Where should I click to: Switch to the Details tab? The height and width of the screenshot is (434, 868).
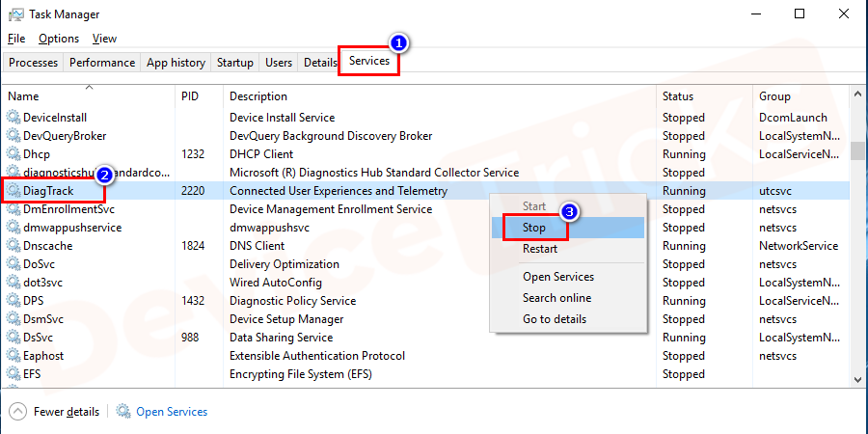click(319, 63)
